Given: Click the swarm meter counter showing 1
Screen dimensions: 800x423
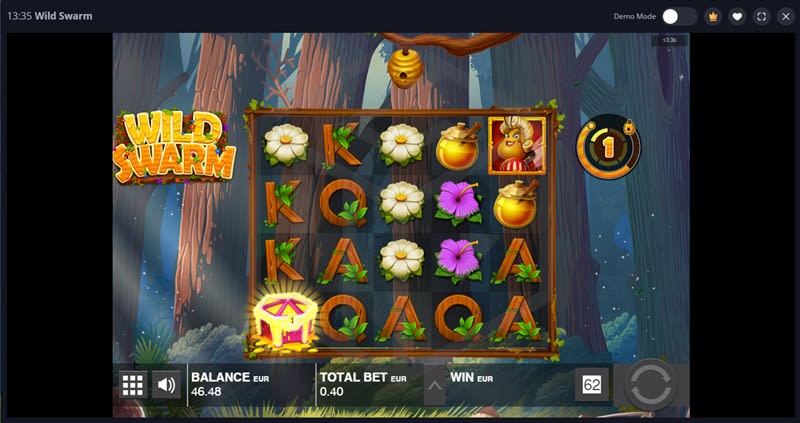Looking at the screenshot, I should point(608,147).
